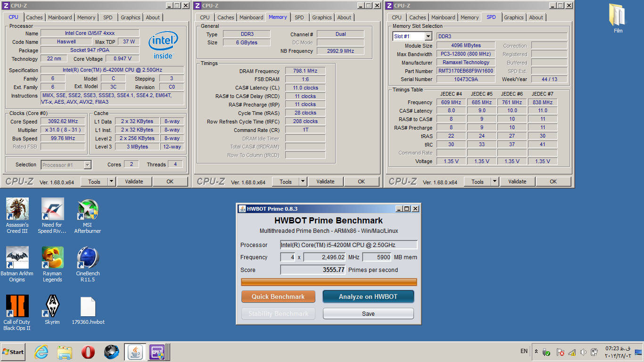The width and height of the screenshot is (644, 362).
Task: Switch to CPU tab in the right CPU-Z window
Action: click(x=397, y=17)
